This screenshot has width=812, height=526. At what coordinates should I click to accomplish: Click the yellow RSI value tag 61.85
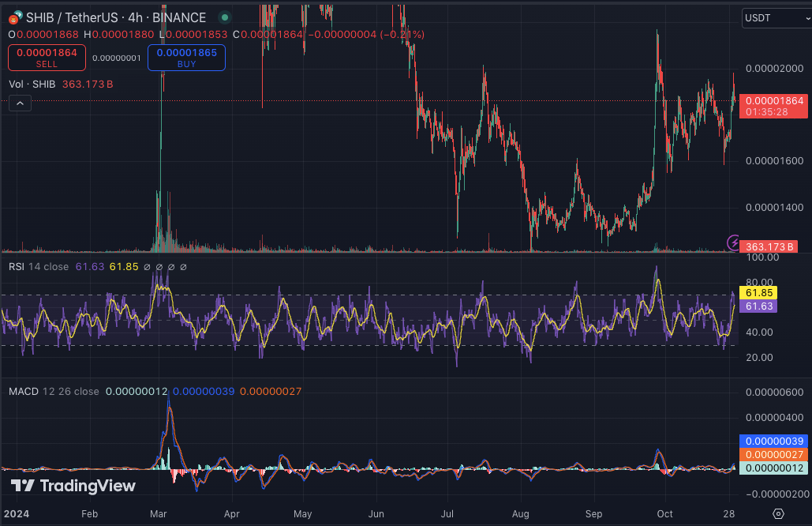point(758,293)
